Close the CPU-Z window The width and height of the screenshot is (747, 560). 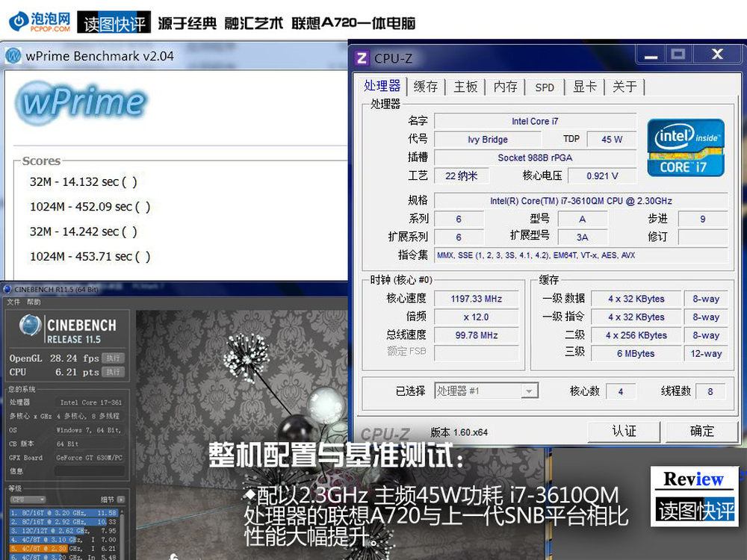pos(717,55)
